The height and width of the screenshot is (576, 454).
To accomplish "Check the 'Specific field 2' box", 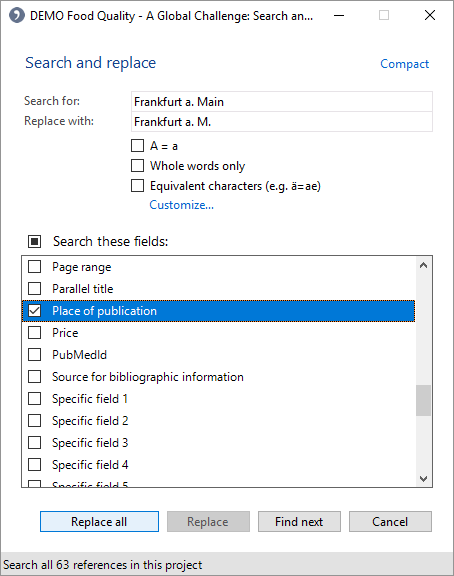I will point(35,421).
